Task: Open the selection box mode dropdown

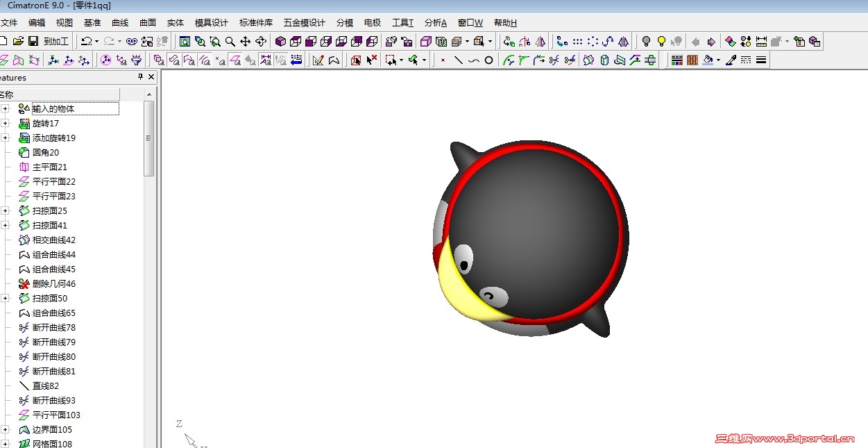Action: click(401, 60)
